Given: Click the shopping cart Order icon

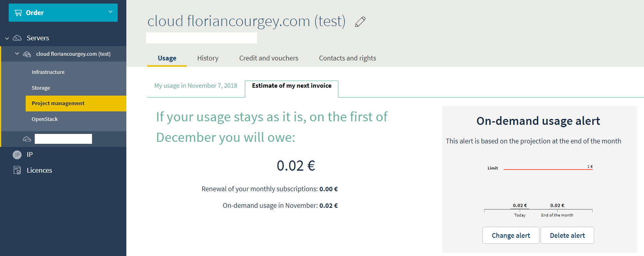Looking at the screenshot, I should [18, 13].
